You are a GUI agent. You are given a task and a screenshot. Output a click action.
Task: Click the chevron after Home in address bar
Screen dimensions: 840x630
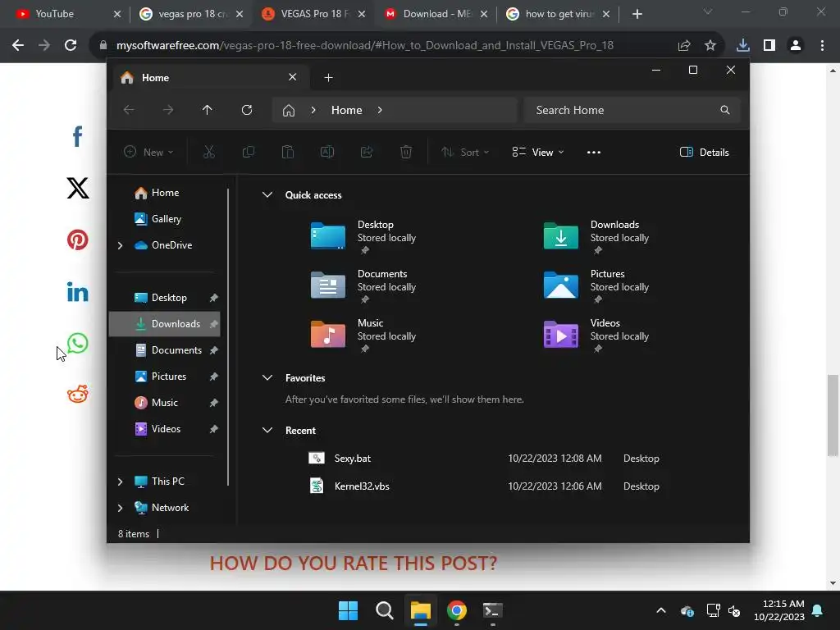(x=380, y=110)
